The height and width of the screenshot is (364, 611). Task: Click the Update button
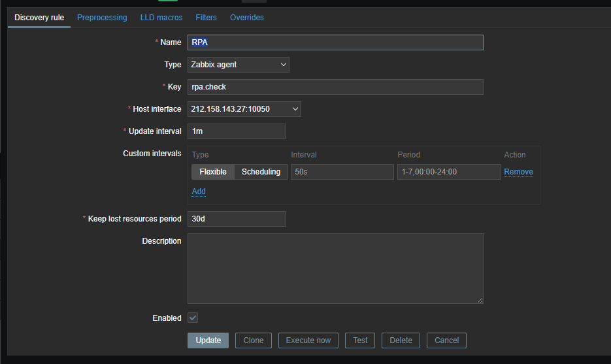point(208,340)
